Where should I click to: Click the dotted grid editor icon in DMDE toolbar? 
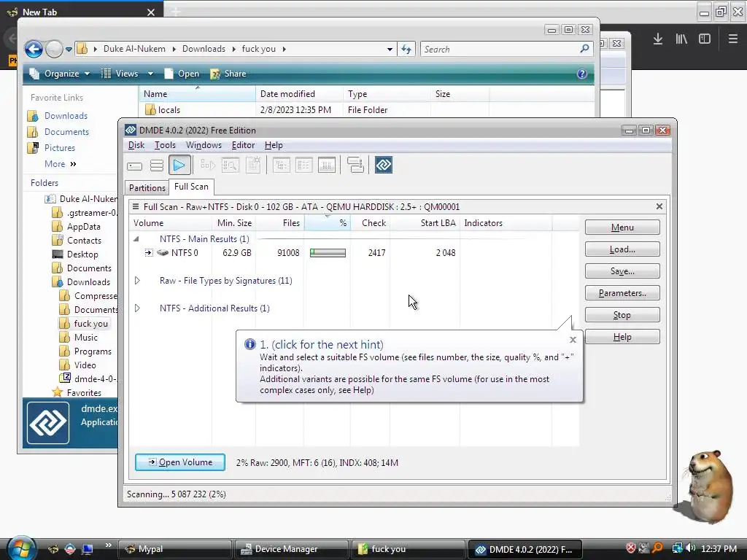coord(327,166)
